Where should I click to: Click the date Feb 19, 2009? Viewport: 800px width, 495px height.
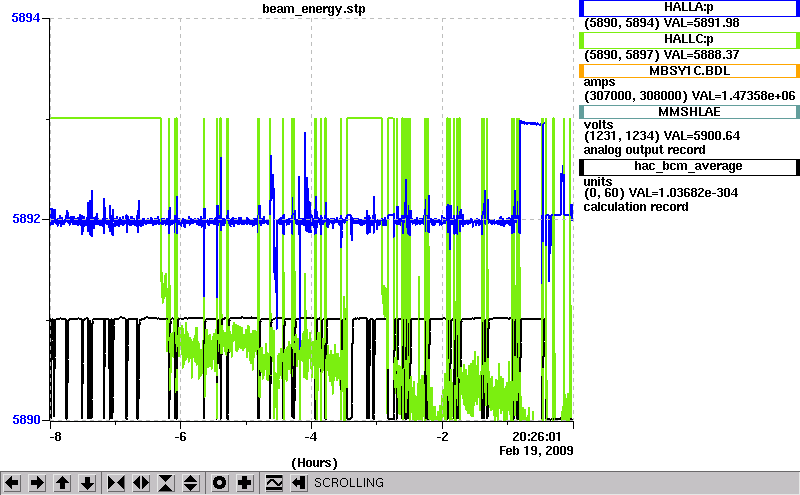[x=536, y=451]
